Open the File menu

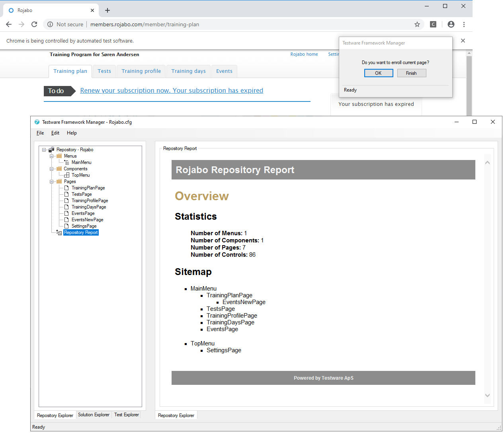point(40,133)
